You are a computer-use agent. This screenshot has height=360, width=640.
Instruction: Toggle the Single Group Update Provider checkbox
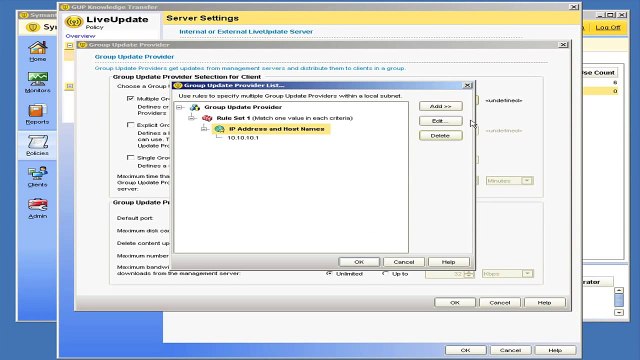tap(131, 157)
